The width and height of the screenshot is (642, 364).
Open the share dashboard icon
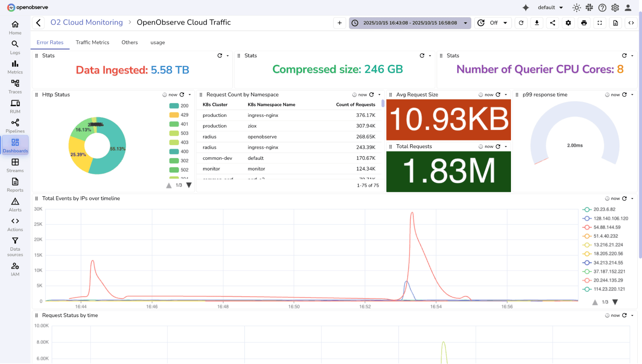[552, 23]
